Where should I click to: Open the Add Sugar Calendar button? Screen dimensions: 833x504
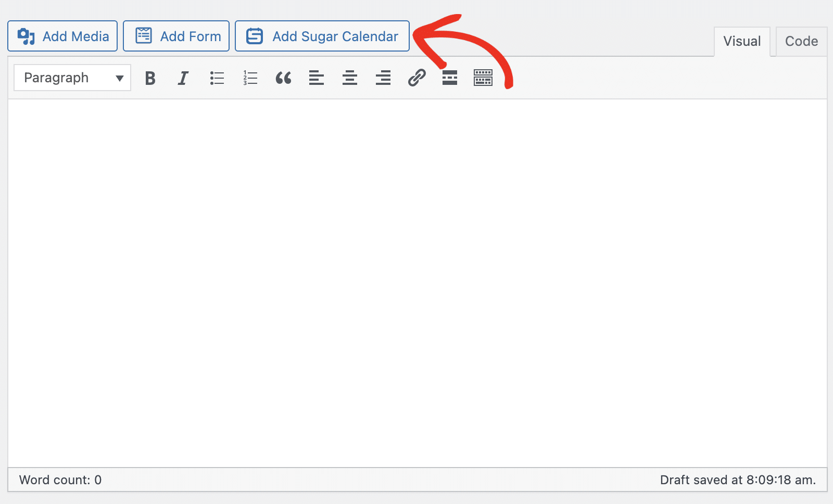(x=322, y=36)
